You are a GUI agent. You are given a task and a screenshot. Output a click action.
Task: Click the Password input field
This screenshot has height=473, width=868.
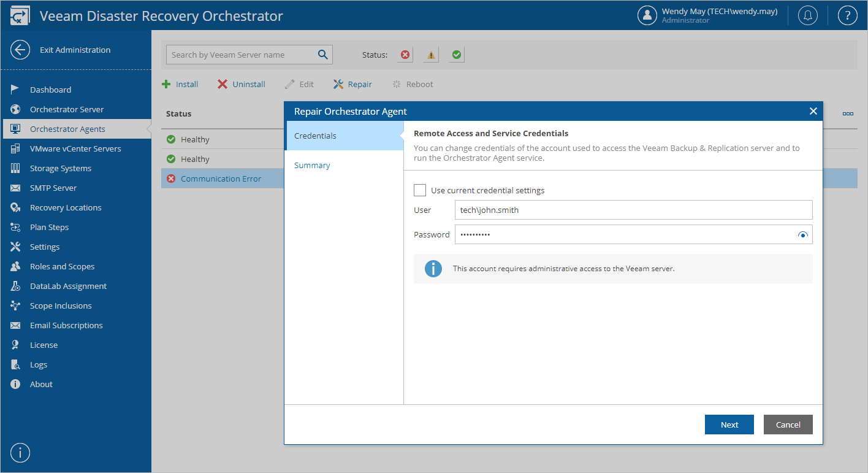[x=634, y=234]
